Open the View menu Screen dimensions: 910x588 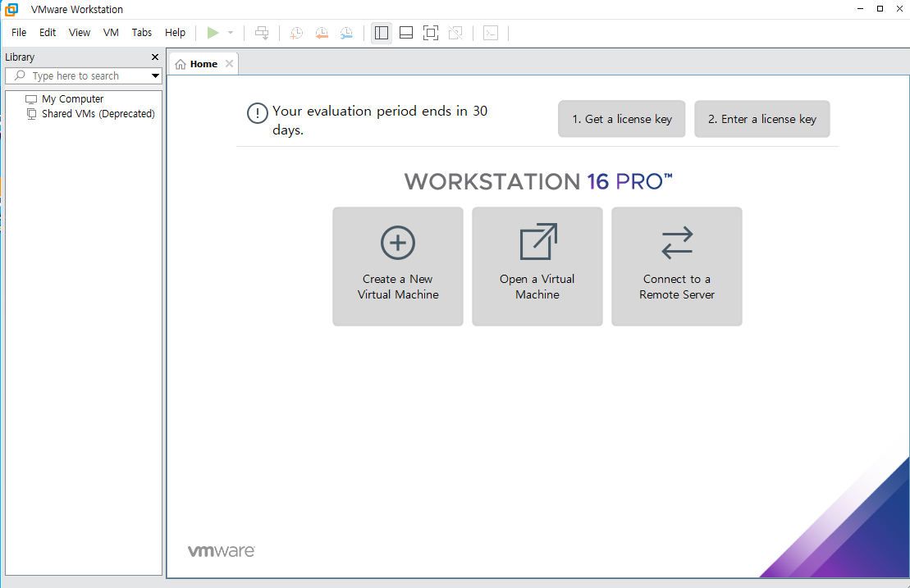pyautogui.click(x=80, y=33)
